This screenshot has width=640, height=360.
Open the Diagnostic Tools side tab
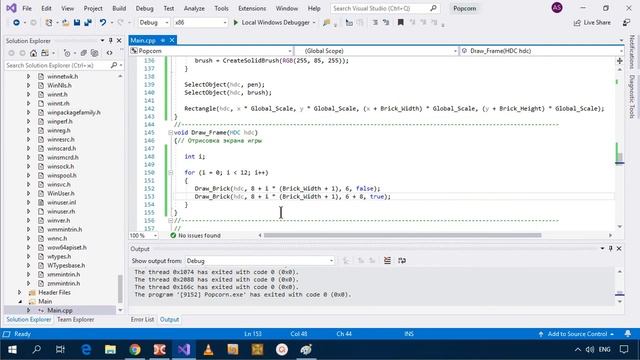point(632,96)
